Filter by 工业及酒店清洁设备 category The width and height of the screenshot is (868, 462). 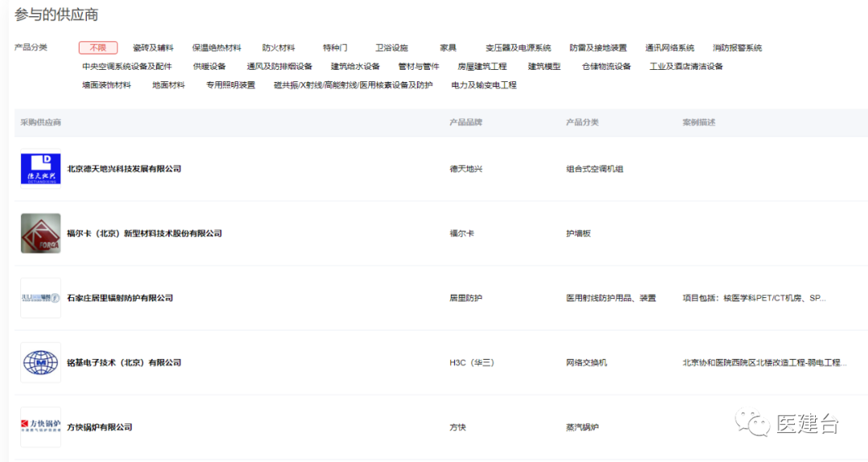686,67
